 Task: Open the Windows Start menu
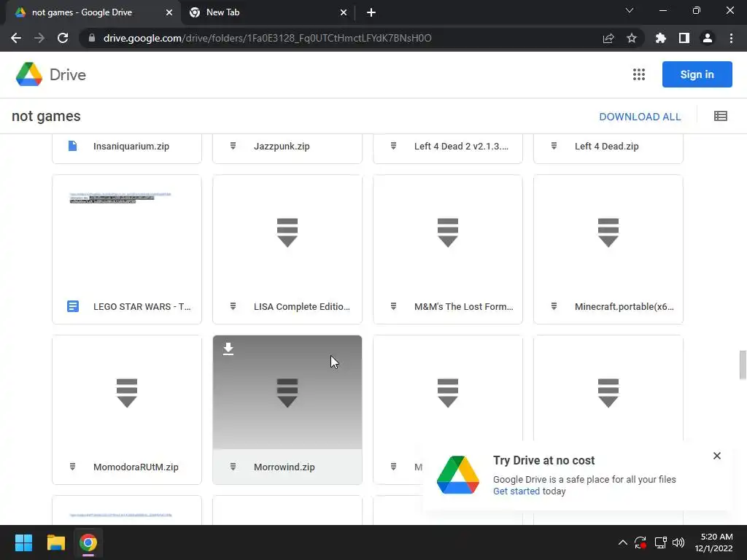[23, 542]
